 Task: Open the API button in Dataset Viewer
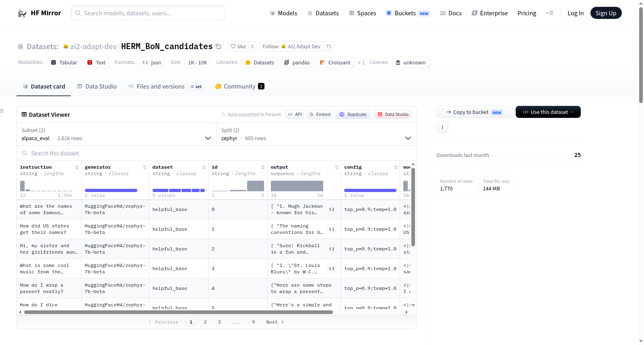point(295,114)
